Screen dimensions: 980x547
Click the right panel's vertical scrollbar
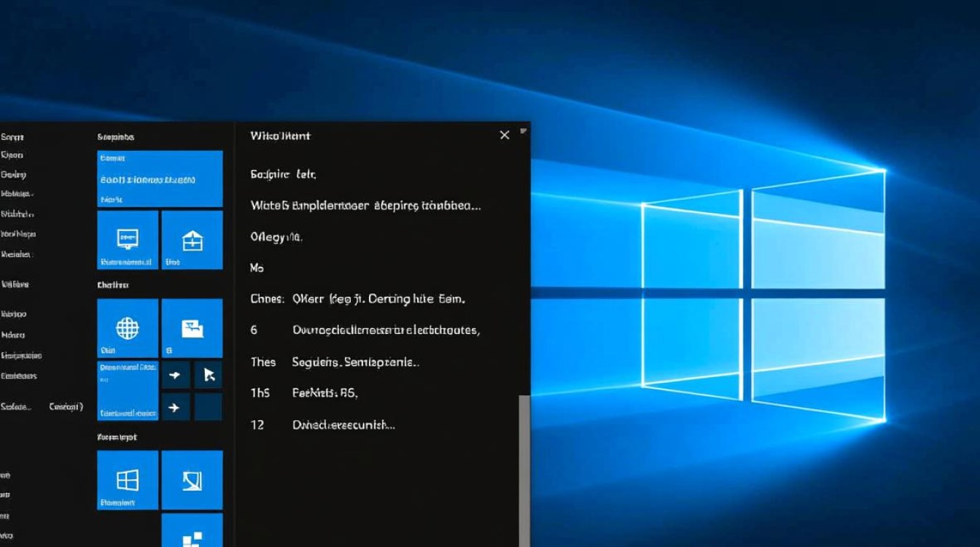click(x=523, y=467)
